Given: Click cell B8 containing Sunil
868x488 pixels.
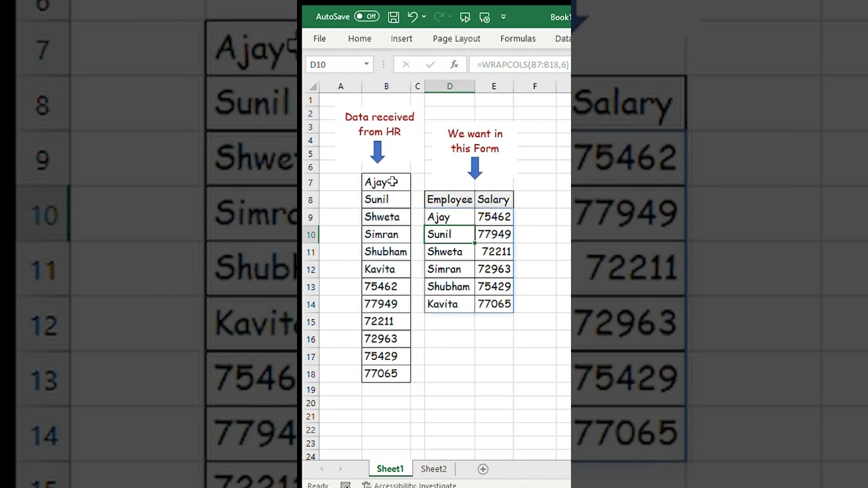Looking at the screenshot, I should [386, 200].
